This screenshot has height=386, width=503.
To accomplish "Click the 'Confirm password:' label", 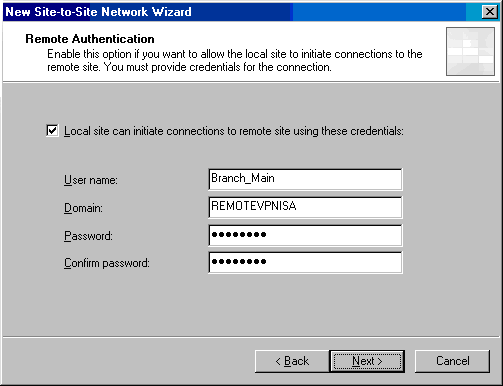I will (x=107, y=263).
